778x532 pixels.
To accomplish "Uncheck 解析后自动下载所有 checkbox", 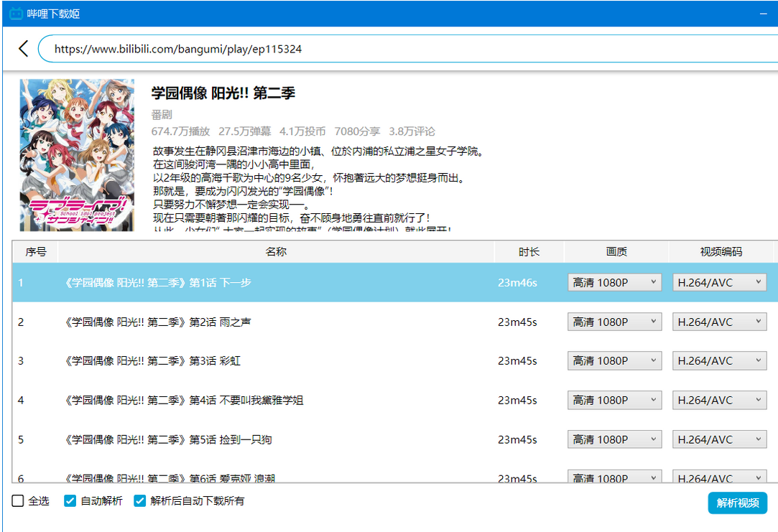I will pos(140,500).
